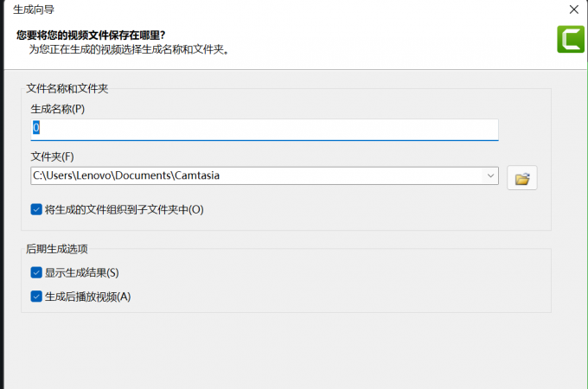The image size is (588, 389).
Task: Click the 显示生成结果(S) label text
Action: pyautogui.click(x=81, y=272)
